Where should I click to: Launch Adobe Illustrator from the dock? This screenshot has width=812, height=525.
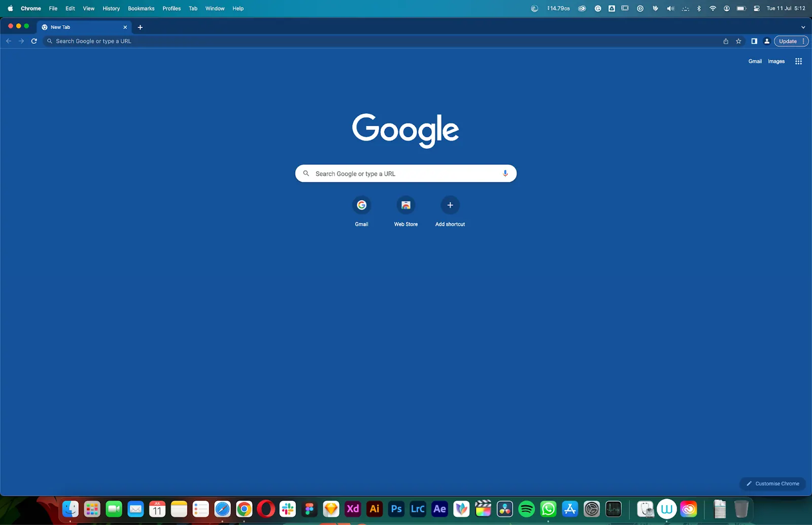pos(375,509)
